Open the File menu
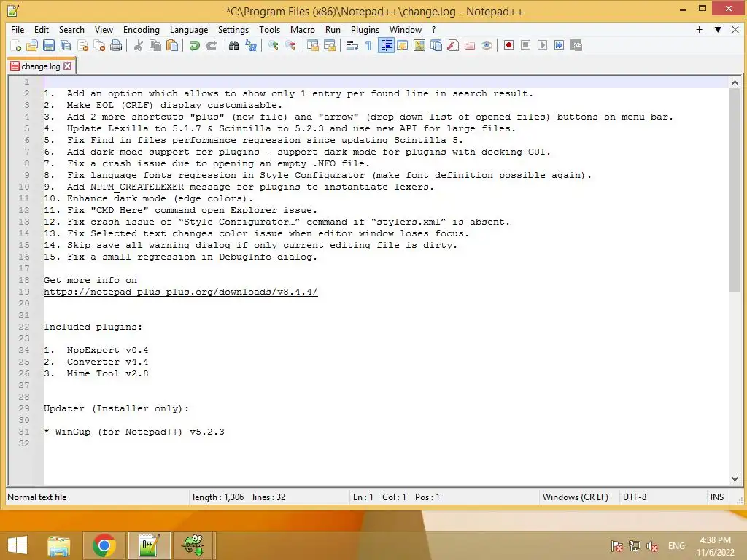 [x=18, y=29]
